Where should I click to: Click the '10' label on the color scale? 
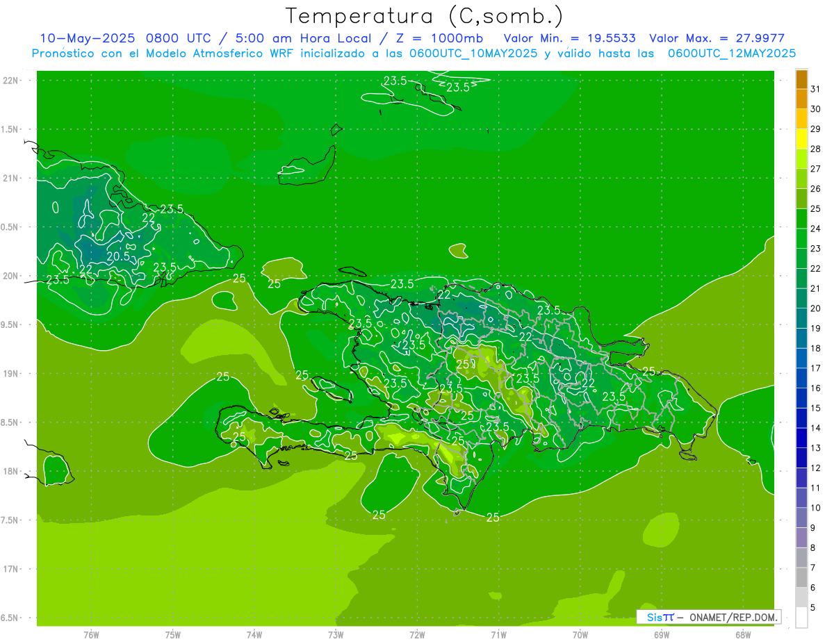pos(816,508)
